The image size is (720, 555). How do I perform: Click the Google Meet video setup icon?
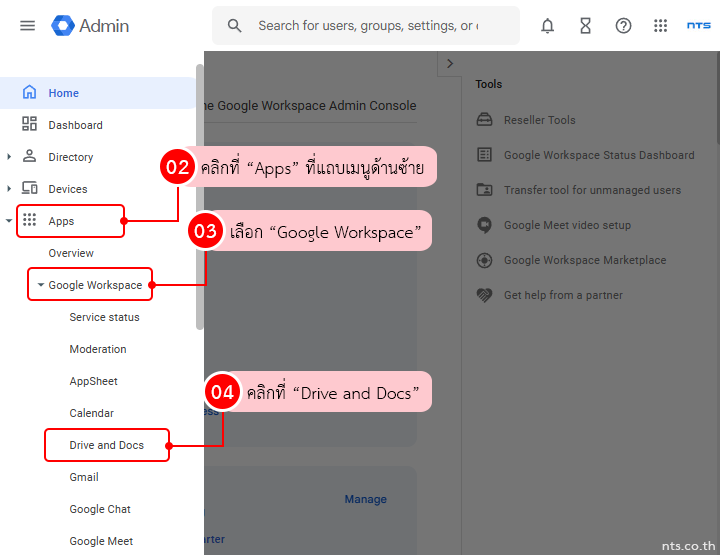click(485, 225)
